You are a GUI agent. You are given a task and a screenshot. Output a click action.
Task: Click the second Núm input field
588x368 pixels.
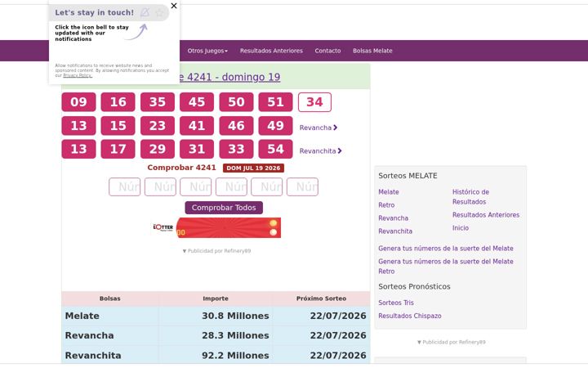coord(160,186)
